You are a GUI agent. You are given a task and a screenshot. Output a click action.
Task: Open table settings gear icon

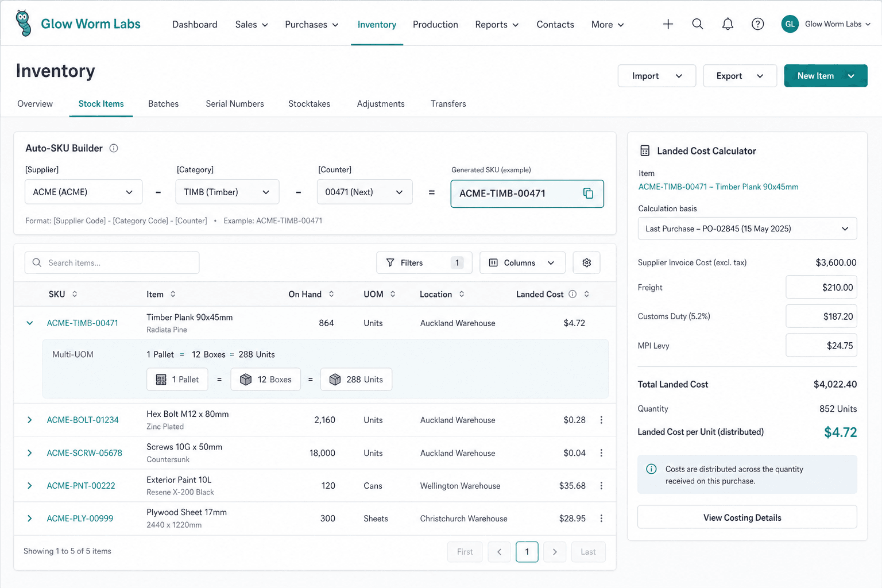(x=586, y=262)
